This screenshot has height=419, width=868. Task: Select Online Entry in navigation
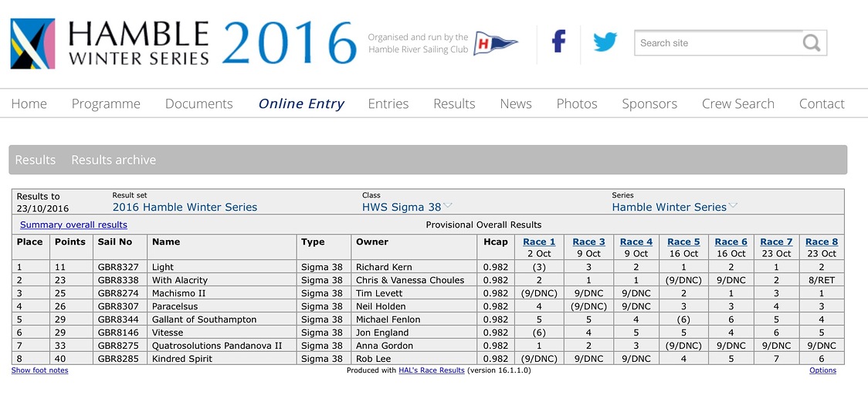(301, 103)
